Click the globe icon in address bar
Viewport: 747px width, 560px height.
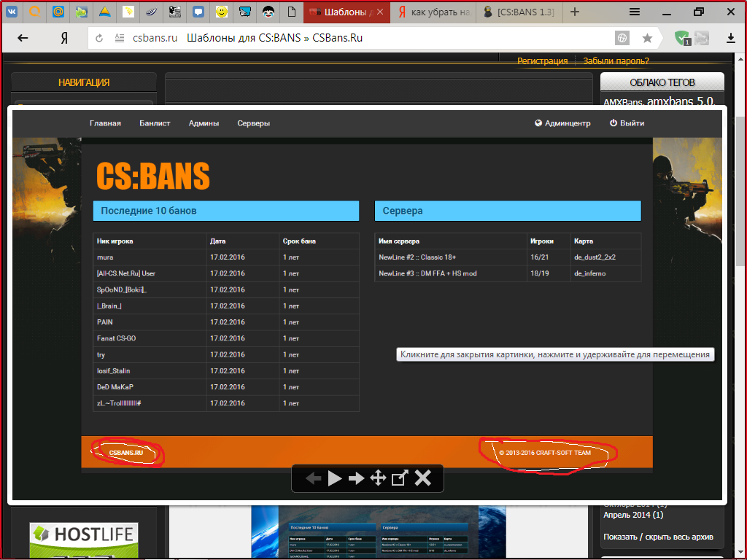pos(622,38)
